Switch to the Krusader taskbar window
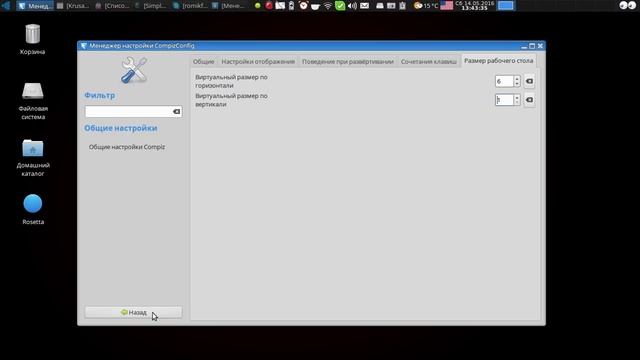 73,6
